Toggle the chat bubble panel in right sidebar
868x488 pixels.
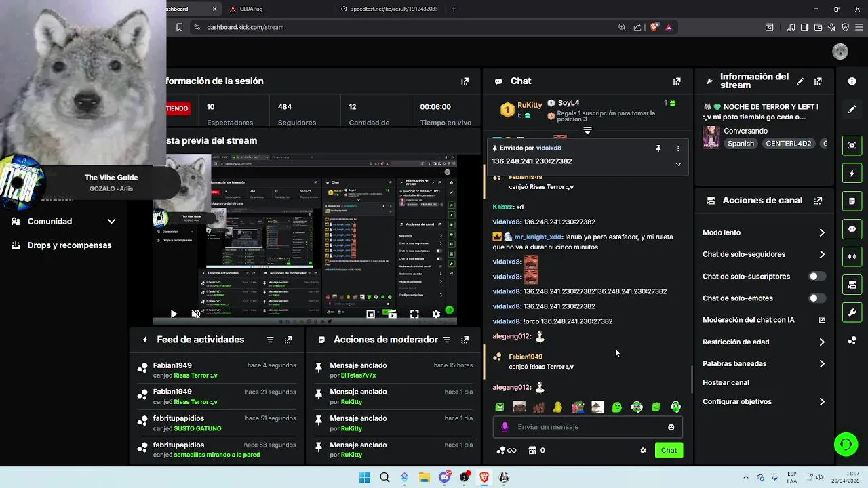click(x=852, y=229)
